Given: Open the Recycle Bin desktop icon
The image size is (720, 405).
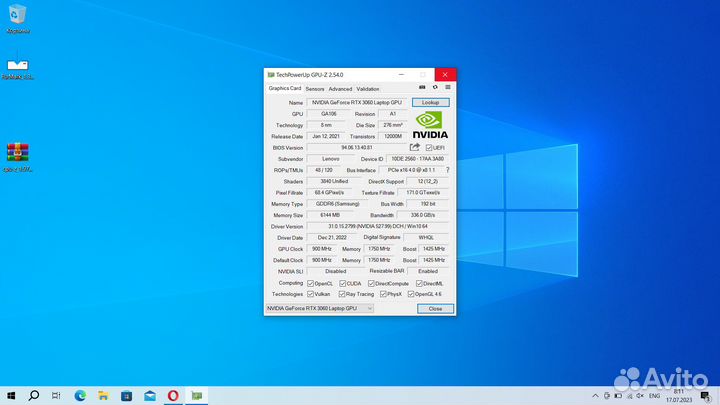Looking at the screenshot, I should coord(17,15).
